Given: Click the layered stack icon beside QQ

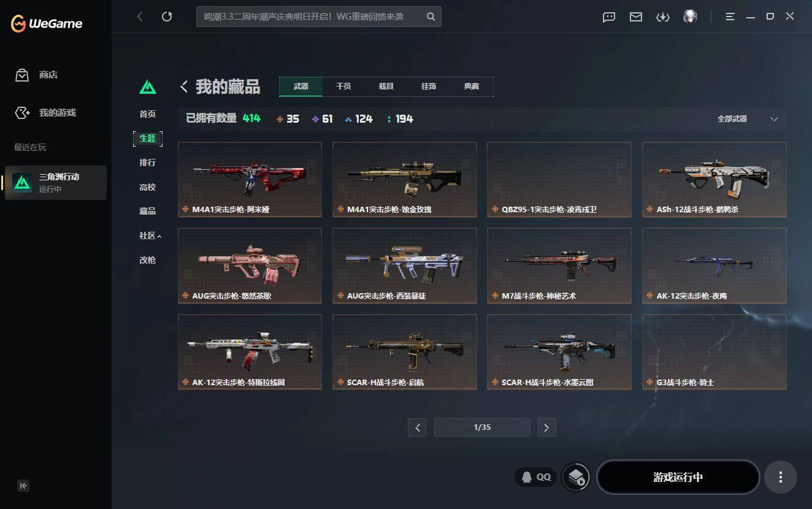Looking at the screenshot, I should tap(575, 477).
